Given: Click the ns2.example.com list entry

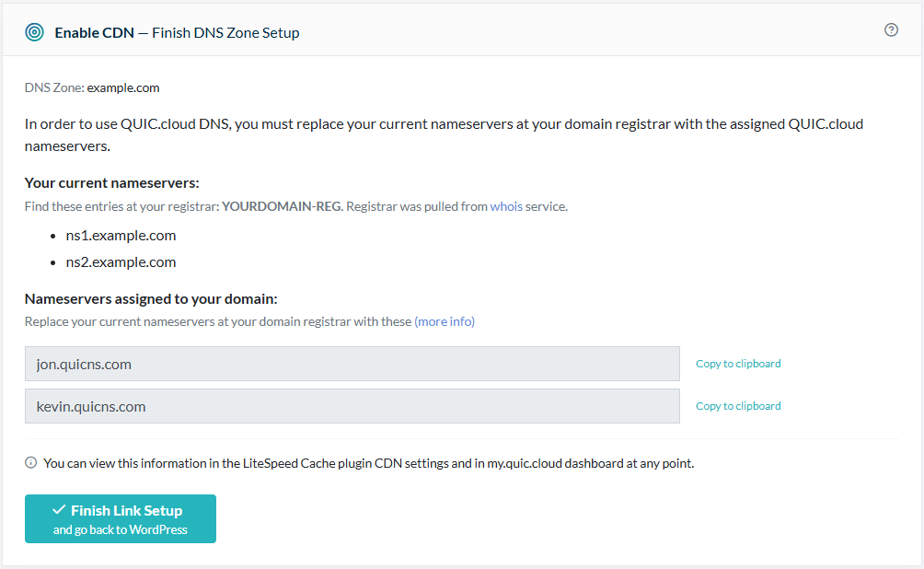Looking at the screenshot, I should coord(121,261).
